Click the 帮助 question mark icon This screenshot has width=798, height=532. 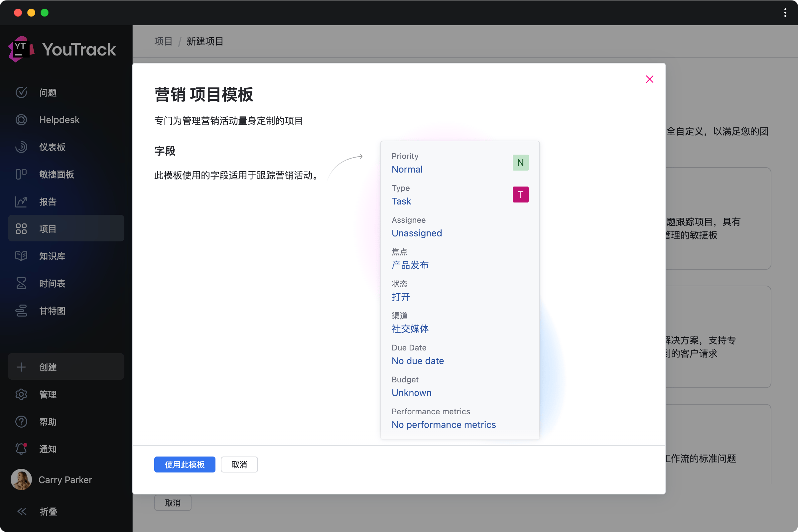21,422
